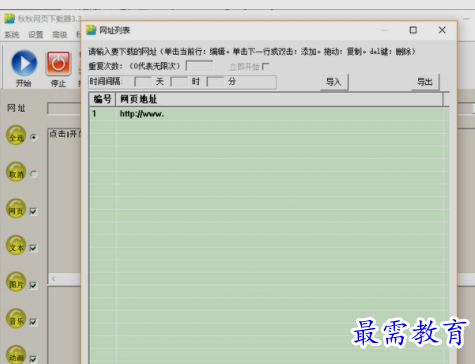The width and height of the screenshot is (475, 364).
Task: Close the 网址列表 dialog
Action: coord(442,30)
